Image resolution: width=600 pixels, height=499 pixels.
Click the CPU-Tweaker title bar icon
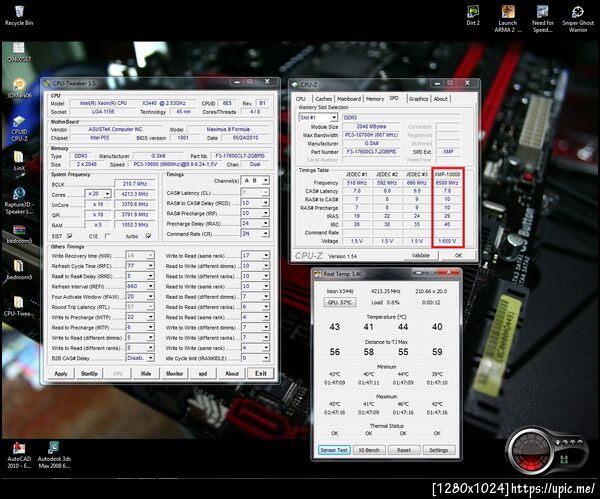(x=47, y=83)
